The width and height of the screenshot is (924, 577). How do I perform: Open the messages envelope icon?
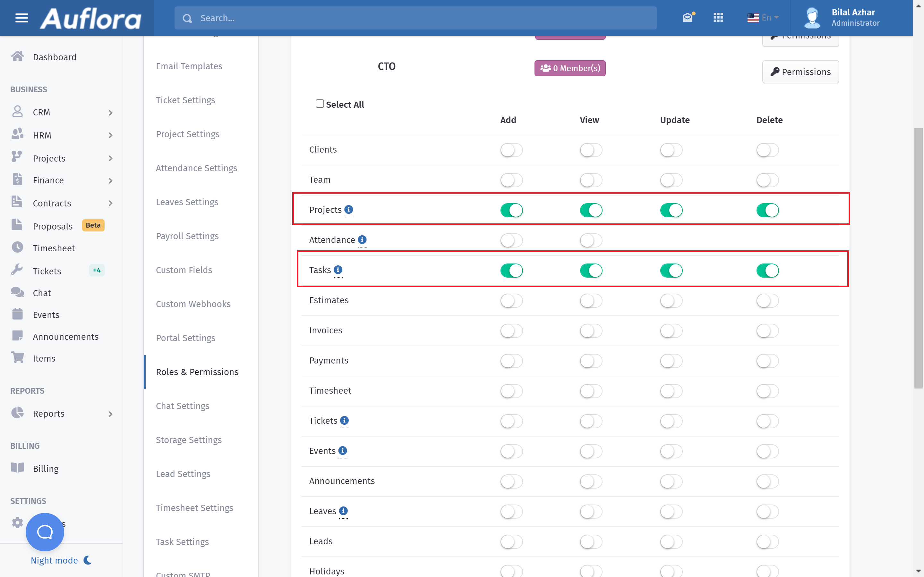coord(688,17)
